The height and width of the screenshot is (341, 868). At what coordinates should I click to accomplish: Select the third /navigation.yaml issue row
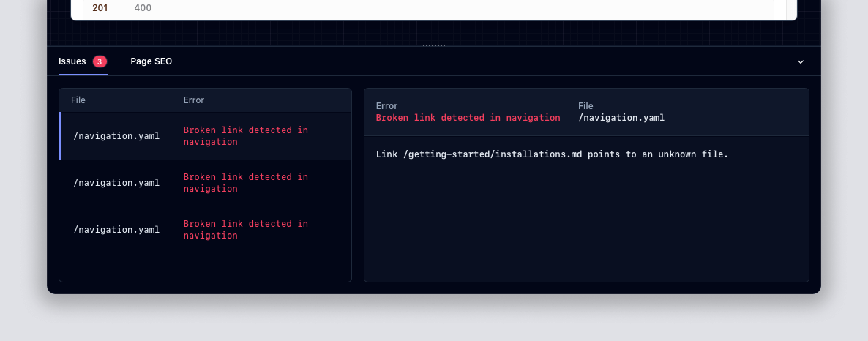(x=116, y=230)
